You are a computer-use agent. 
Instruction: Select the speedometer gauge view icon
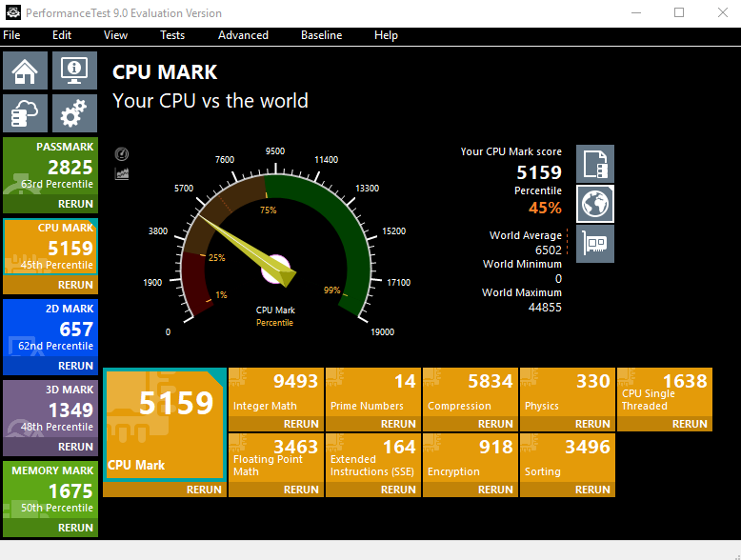(122, 154)
